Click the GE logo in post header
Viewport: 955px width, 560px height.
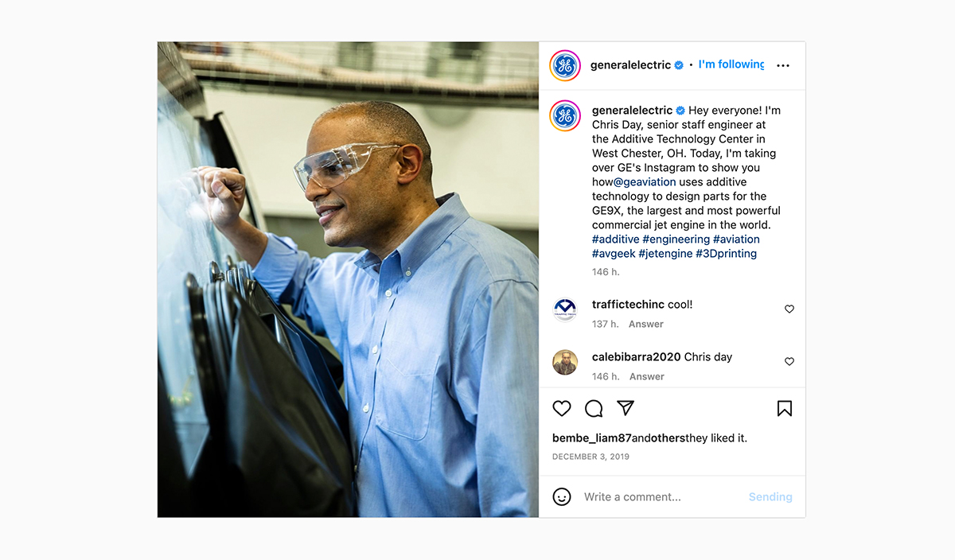(565, 65)
